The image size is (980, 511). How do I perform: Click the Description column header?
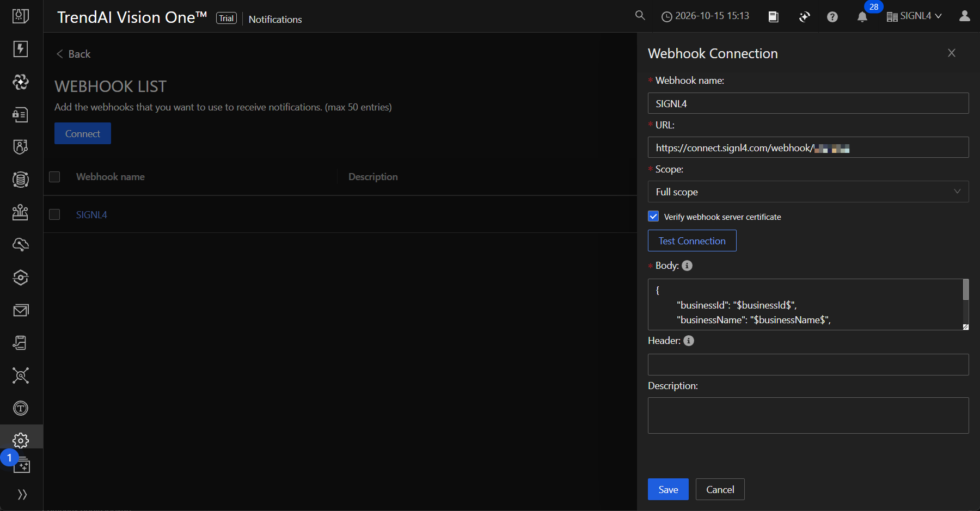(373, 177)
